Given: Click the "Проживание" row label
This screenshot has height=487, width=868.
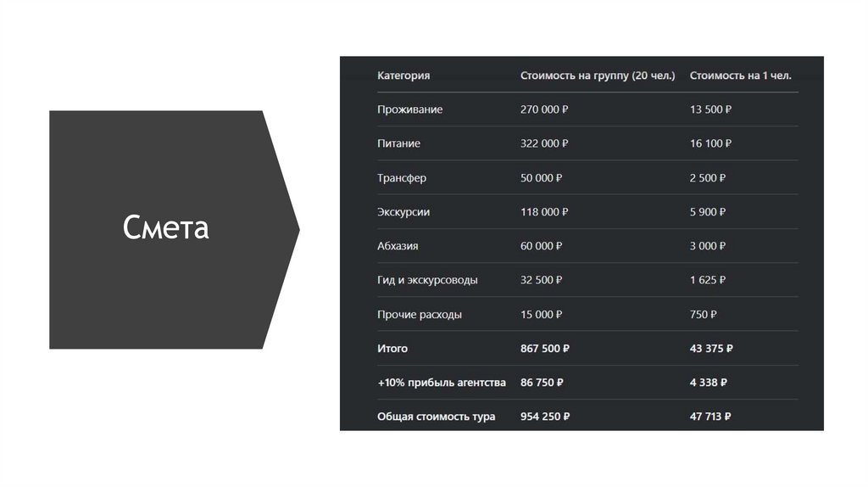Looking at the screenshot, I should point(409,109).
